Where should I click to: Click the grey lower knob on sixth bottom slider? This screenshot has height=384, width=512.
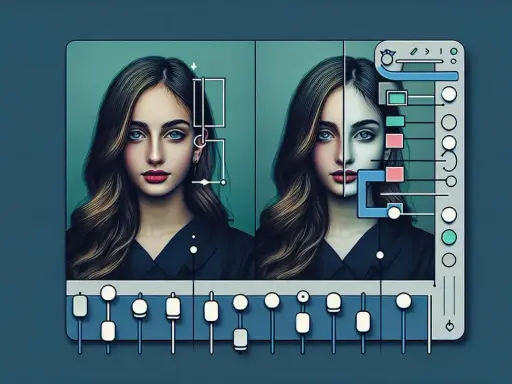[240, 339]
